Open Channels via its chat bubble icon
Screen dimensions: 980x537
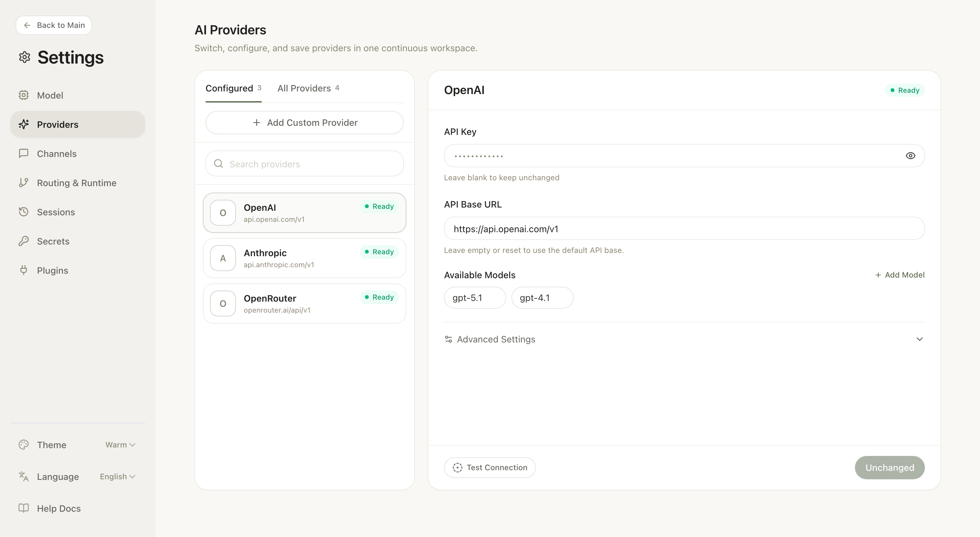(x=24, y=153)
